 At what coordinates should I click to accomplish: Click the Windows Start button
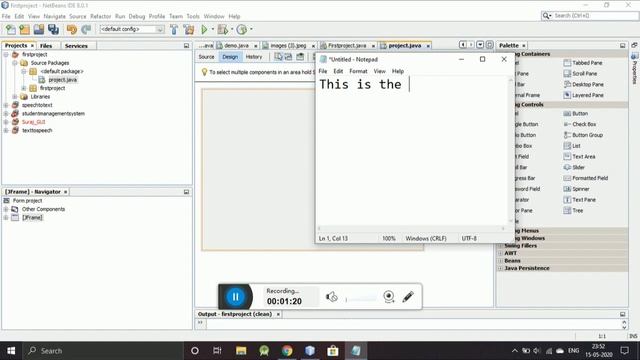pyautogui.click(x=11, y=351)
